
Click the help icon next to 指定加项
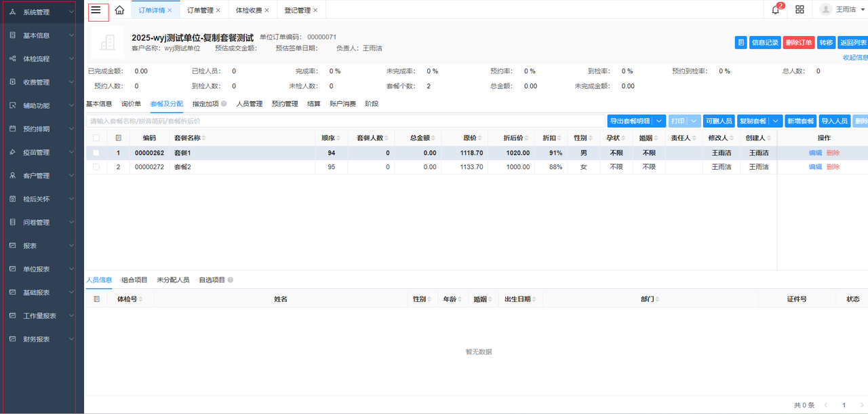click(x=224, y=104)
